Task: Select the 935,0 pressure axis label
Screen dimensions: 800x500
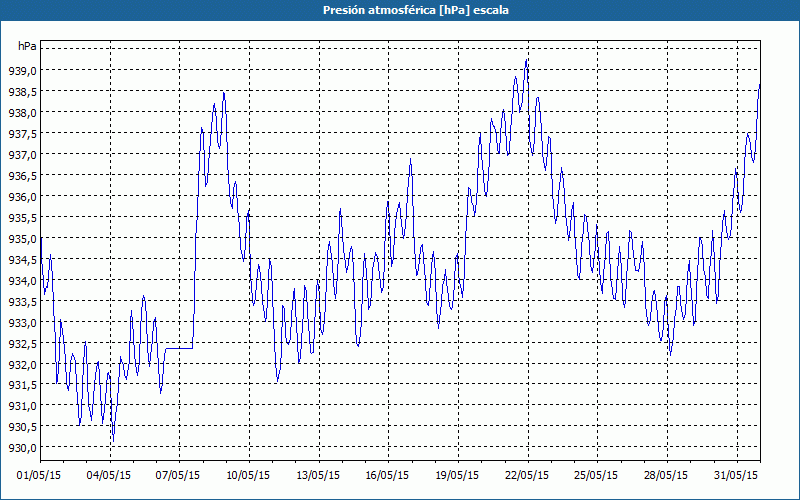Action: pyautogui.click(x=22, y=239)
